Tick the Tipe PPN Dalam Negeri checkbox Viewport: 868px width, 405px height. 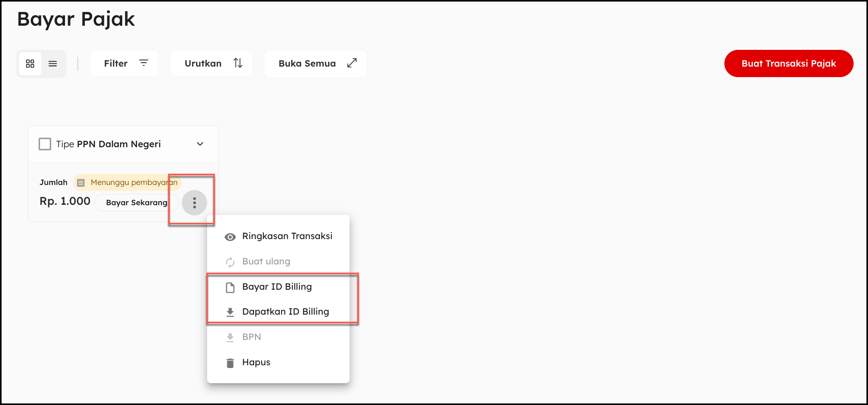45,144
